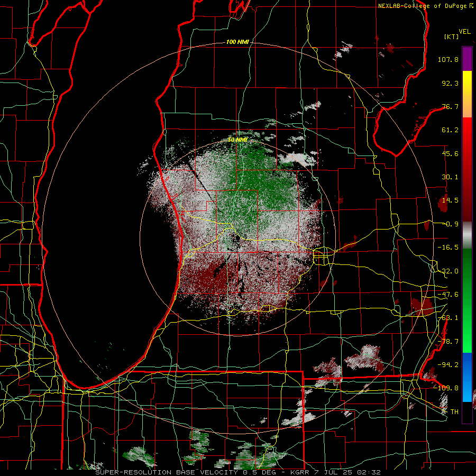Select the -94.2 scale label

[448, 364]
